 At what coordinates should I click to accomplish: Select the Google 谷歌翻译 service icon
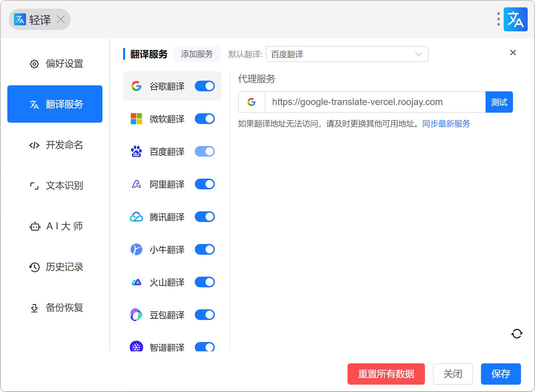coord(136,86)
